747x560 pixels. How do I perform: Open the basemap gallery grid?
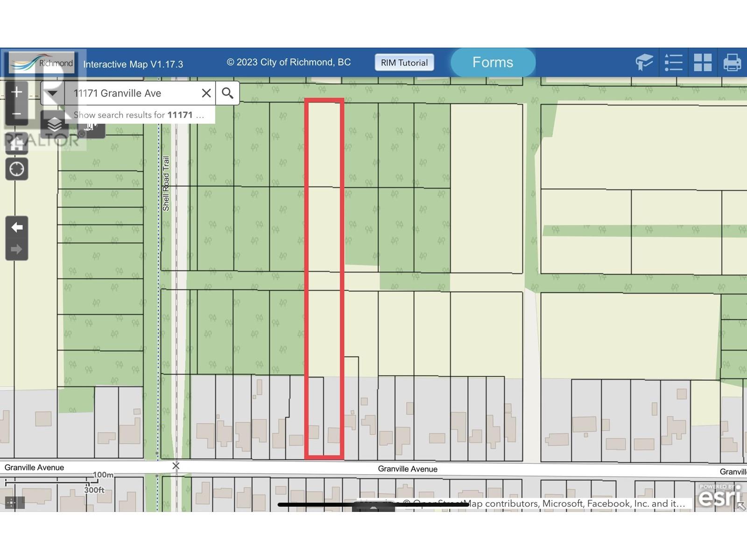[x=703, y=62]
